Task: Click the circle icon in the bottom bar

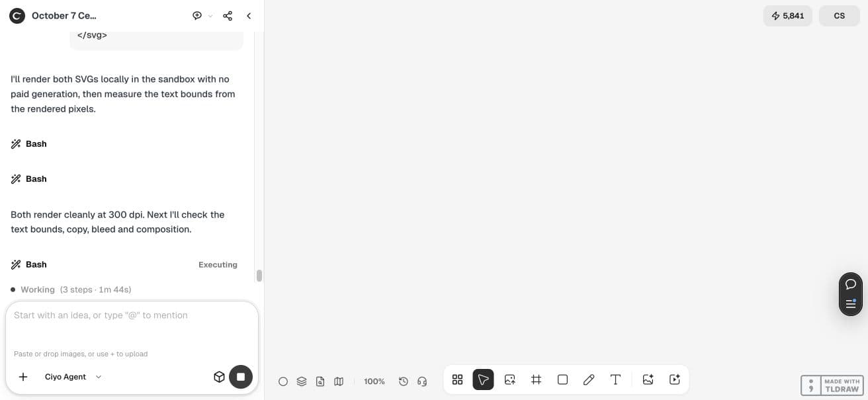Action: tap(283, 381)
